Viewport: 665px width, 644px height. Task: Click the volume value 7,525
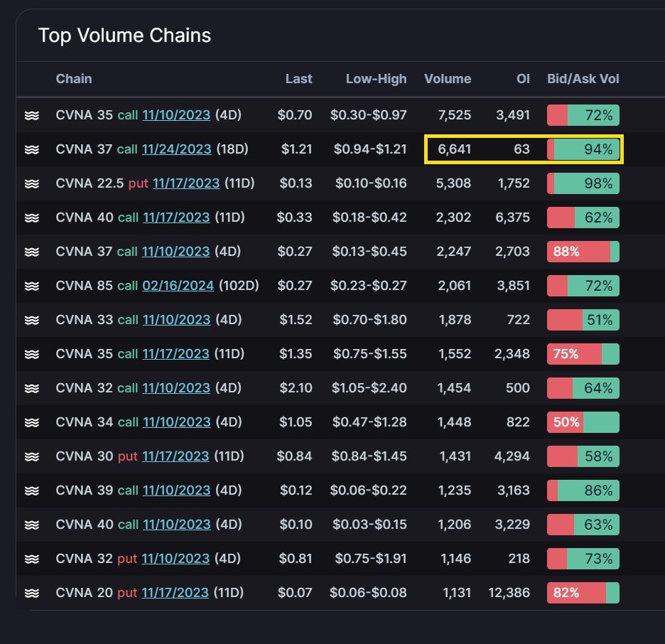click(454, 115)
